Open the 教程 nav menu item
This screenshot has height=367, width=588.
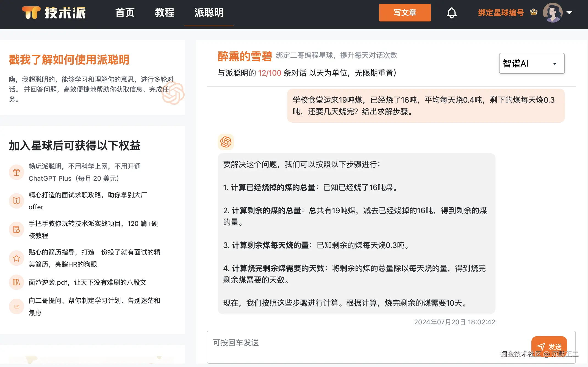point(165,13)
